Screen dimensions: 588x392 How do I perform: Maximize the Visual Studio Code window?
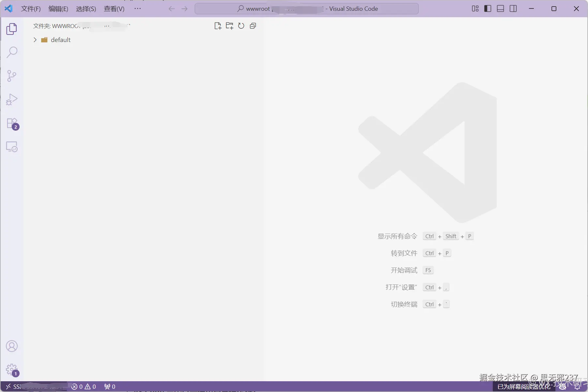pyautogui.click(x=554, y=9)
